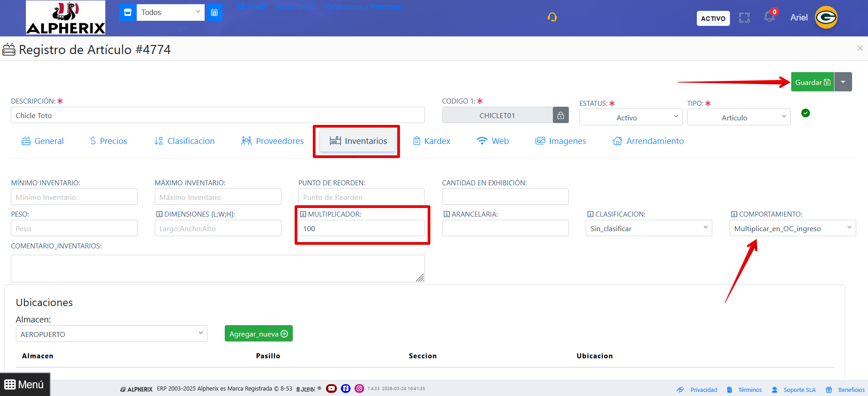Click the MULTIPLICADOR input field

pos(362,228)
